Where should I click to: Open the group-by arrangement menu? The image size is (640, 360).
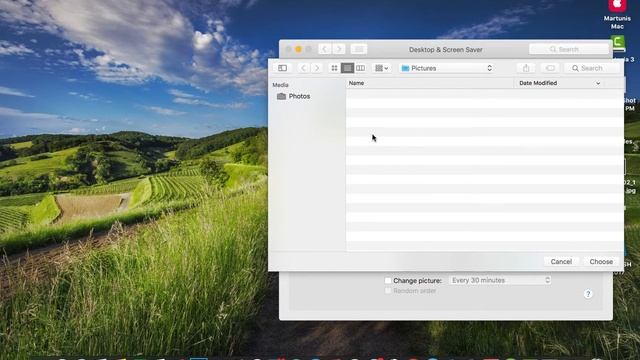[x=382, y=68]
